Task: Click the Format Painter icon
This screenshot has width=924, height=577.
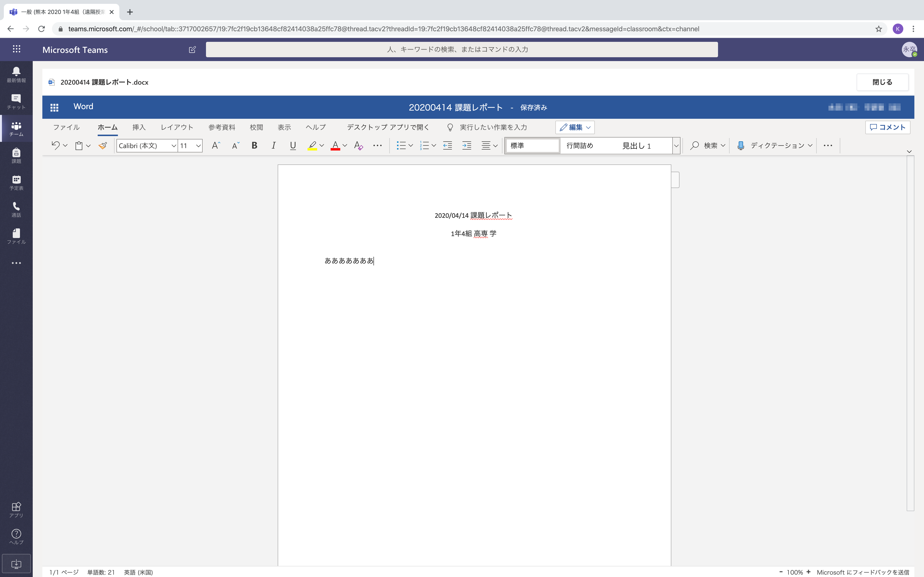Action: (102, 145)
